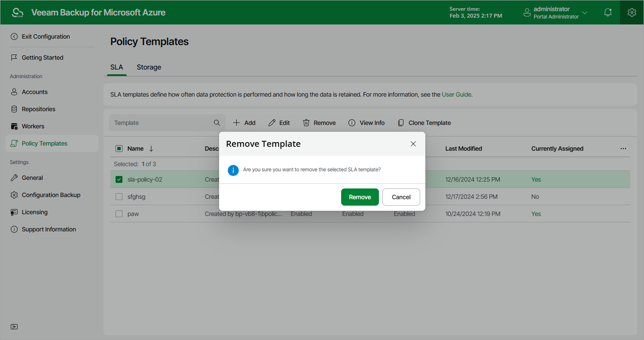The width and height of the screenshot is (644, 340).
Task: Click the paw template name
Action: (133, 214)
